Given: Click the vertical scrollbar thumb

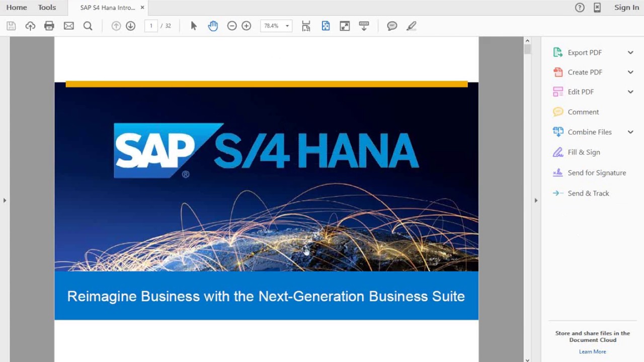Looking at the screenshot, I should coord(527,49).
